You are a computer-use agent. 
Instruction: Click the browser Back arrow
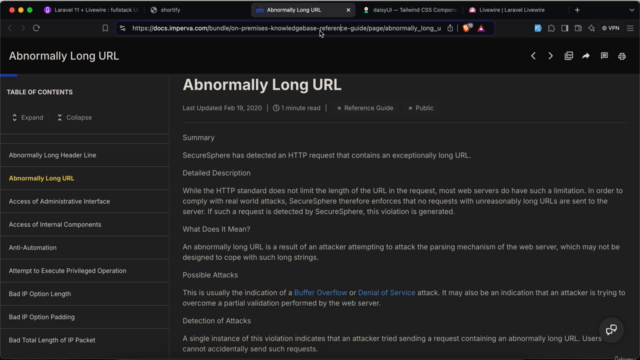[x=10, y=28]
